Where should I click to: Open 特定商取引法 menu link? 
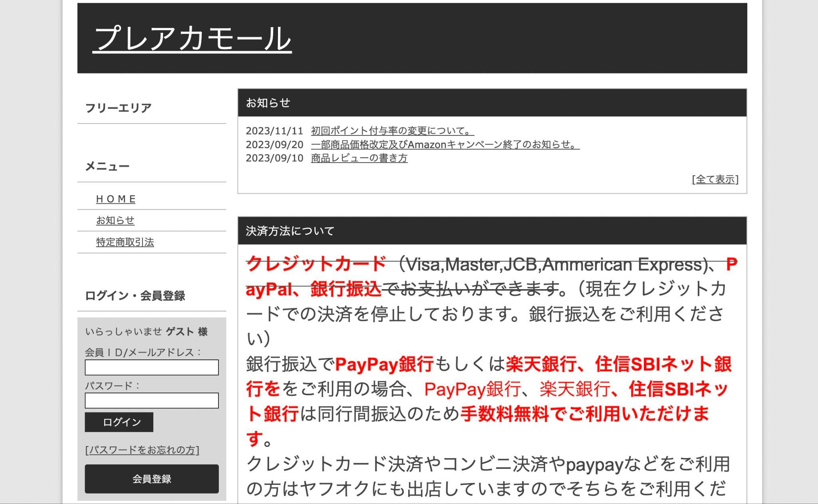(125, 242)
